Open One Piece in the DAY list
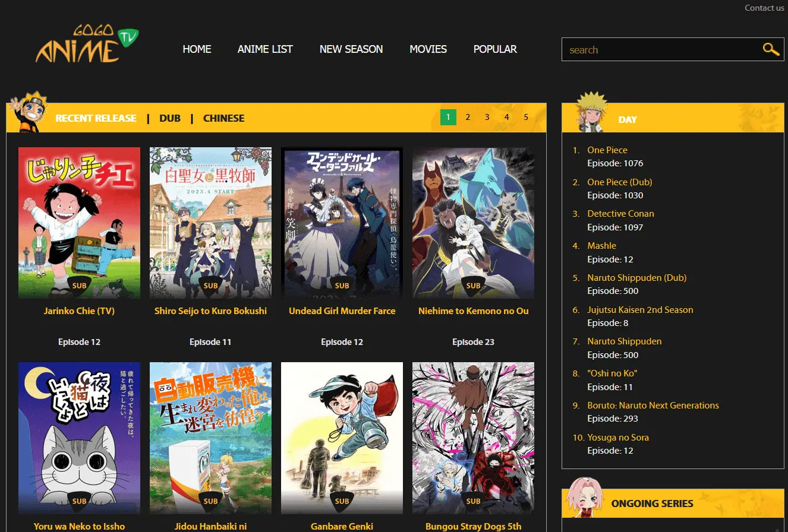The image size is (788, 532). point(607,150)
